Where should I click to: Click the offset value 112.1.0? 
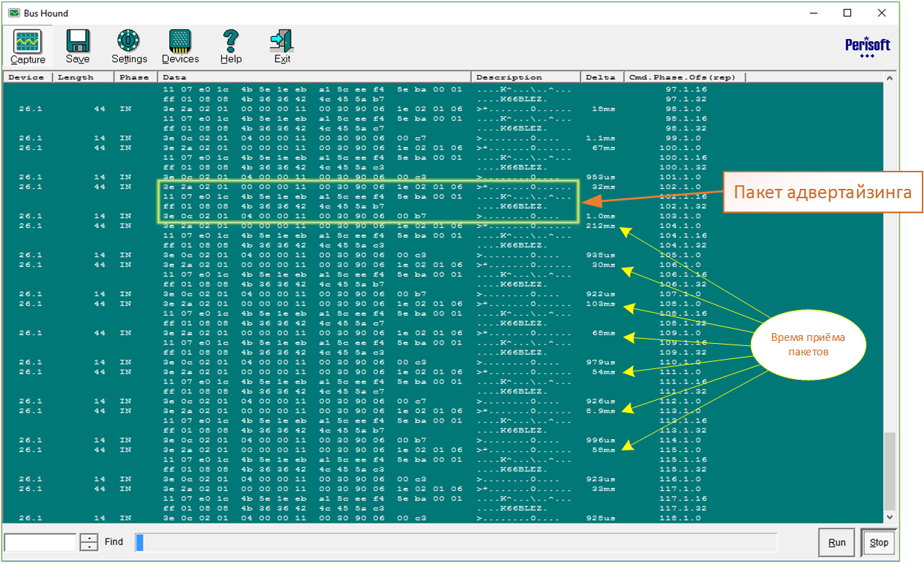(x=680, y=401)
